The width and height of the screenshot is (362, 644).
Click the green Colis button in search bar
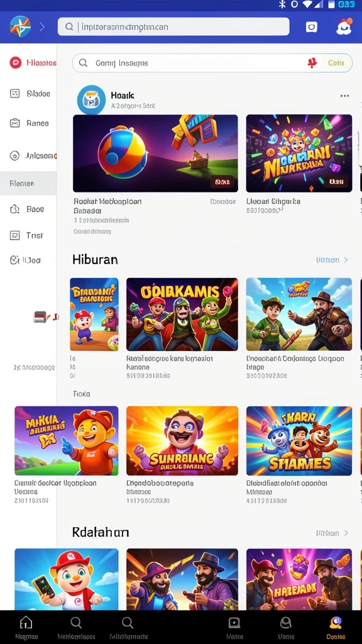click(x=336, y=63)
